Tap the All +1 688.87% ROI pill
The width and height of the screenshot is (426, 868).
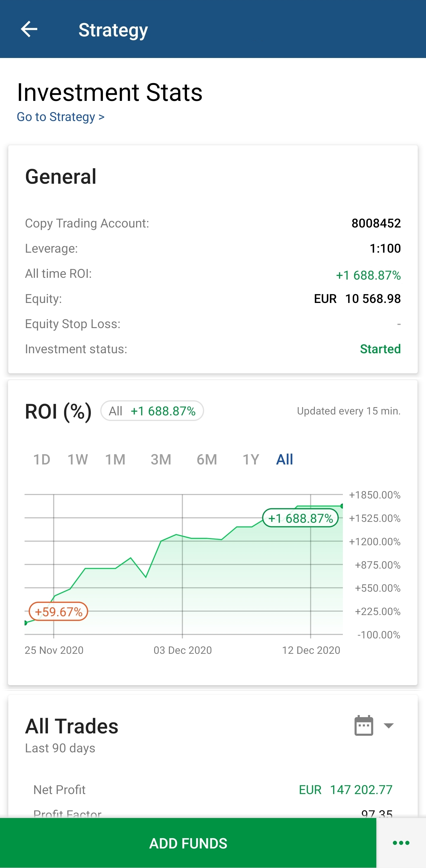[x=152, y=411]
